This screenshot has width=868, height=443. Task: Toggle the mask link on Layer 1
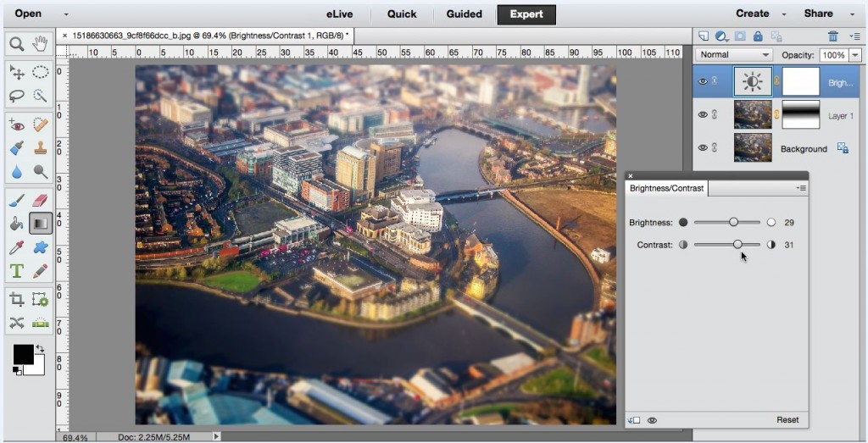point(776,114)
